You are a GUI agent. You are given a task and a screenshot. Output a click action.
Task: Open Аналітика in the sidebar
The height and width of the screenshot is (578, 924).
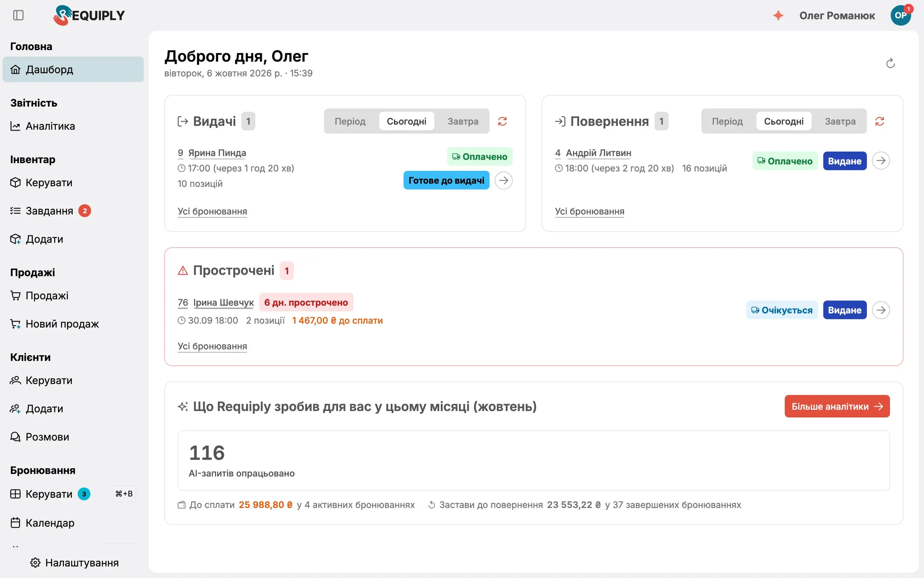(x=73, y=126)
